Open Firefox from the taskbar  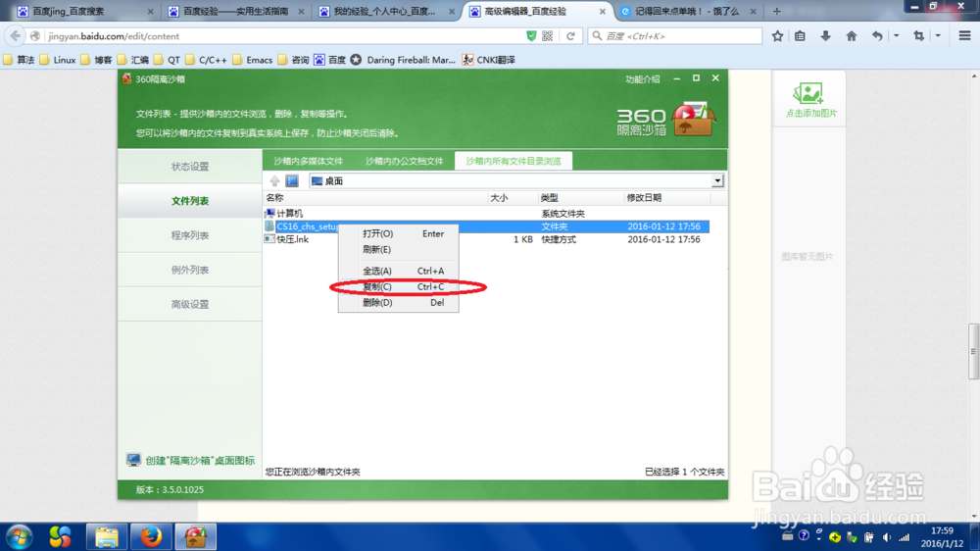click(151, 536)
